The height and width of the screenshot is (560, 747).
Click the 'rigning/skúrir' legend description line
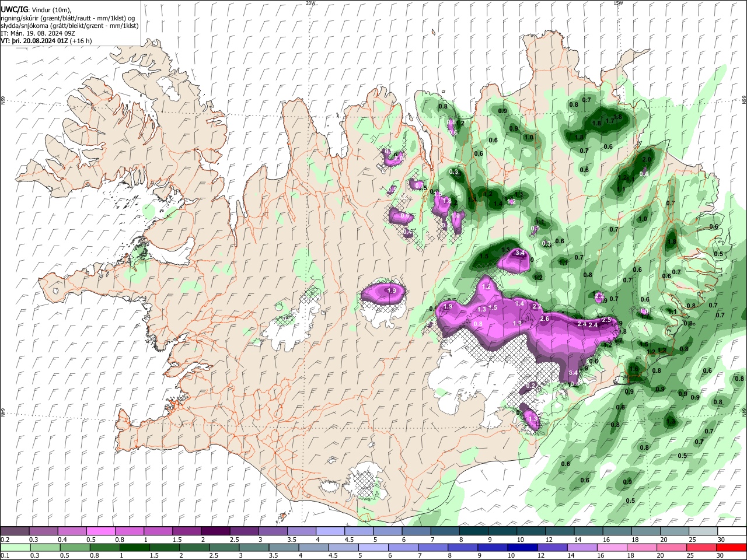[x=68, y=18]
